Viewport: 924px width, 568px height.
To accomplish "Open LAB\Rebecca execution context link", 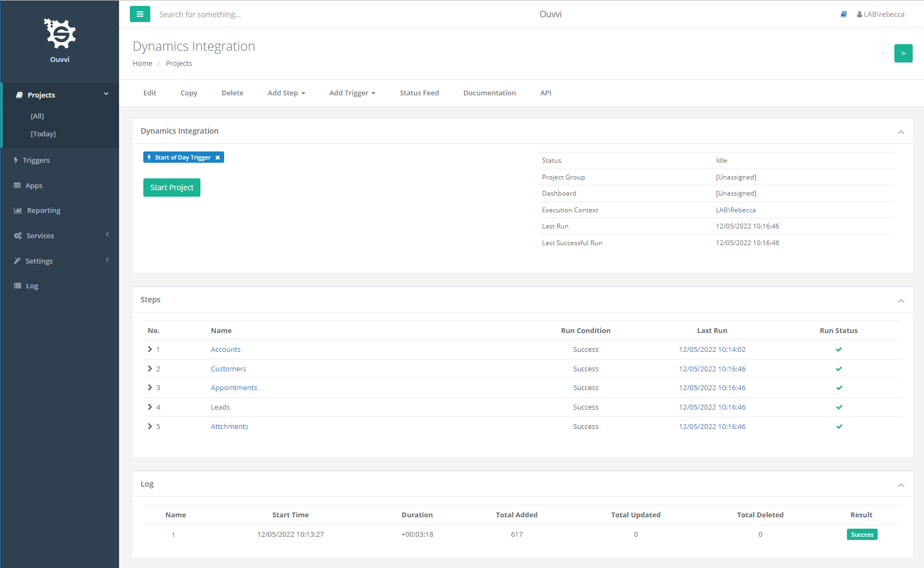I will click(x=735, y=210).
